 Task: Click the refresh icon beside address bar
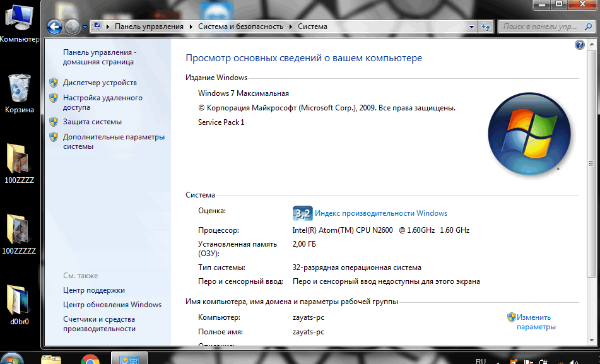[x=486, y=26]
